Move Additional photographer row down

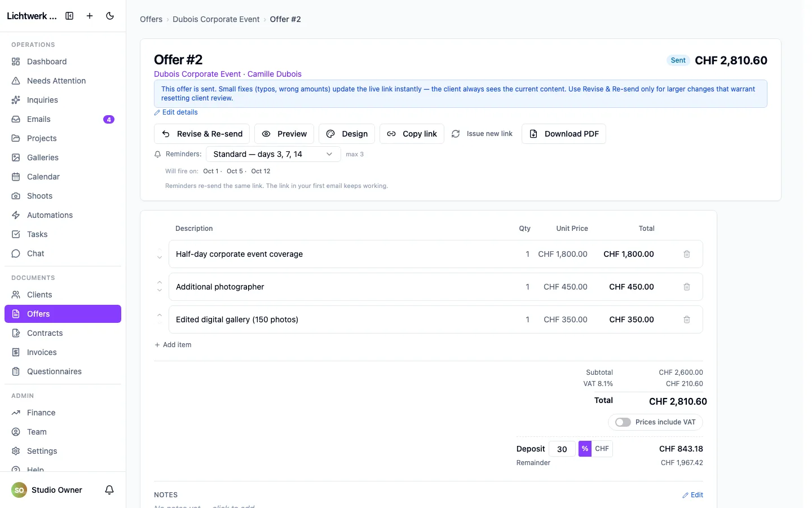[160, 291]
